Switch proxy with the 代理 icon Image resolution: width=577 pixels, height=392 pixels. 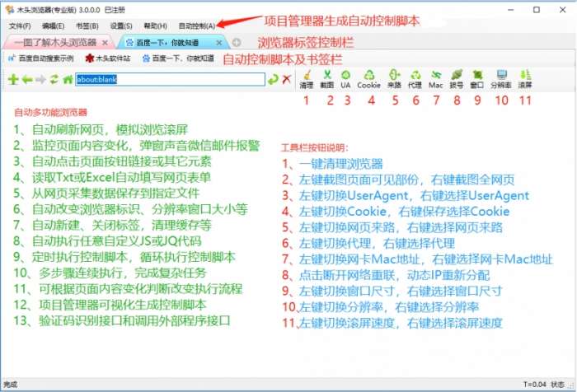[x=415, y=79]
